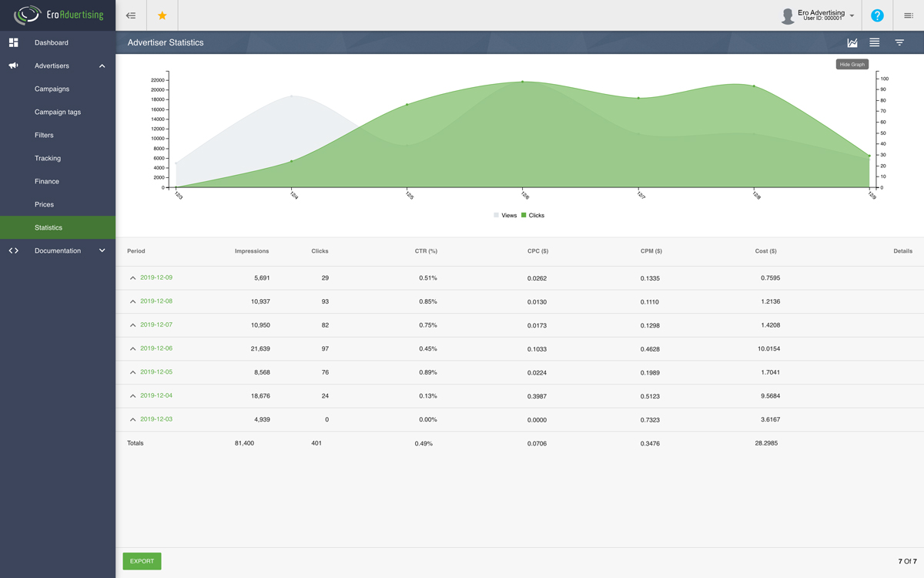This screenshot has width=924, height=578.
Task: Expand the 2019-12-08 row chevron
Action: pos(132,301)
